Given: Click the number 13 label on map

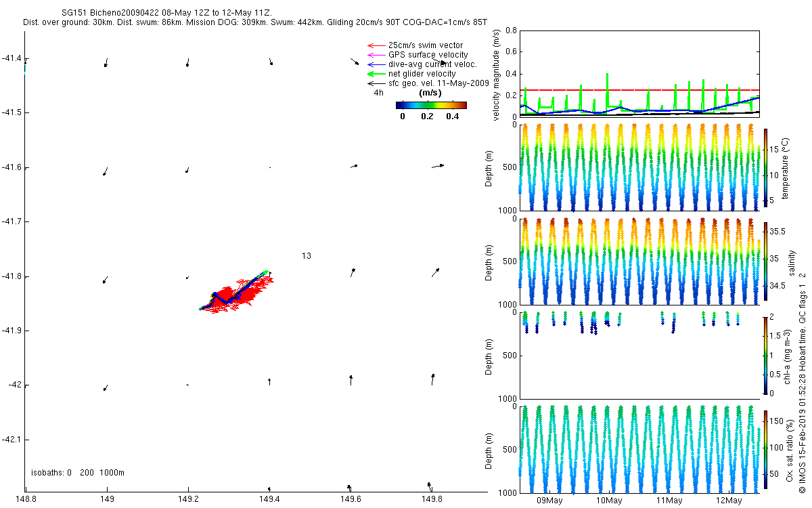Looking at the screenshot, I should point(307,256).
